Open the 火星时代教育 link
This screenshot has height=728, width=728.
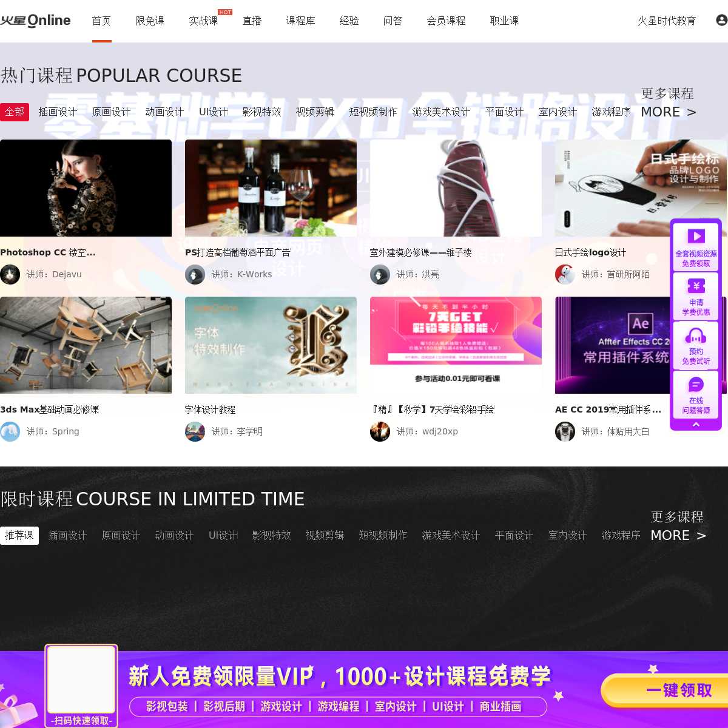click(666, 21)
